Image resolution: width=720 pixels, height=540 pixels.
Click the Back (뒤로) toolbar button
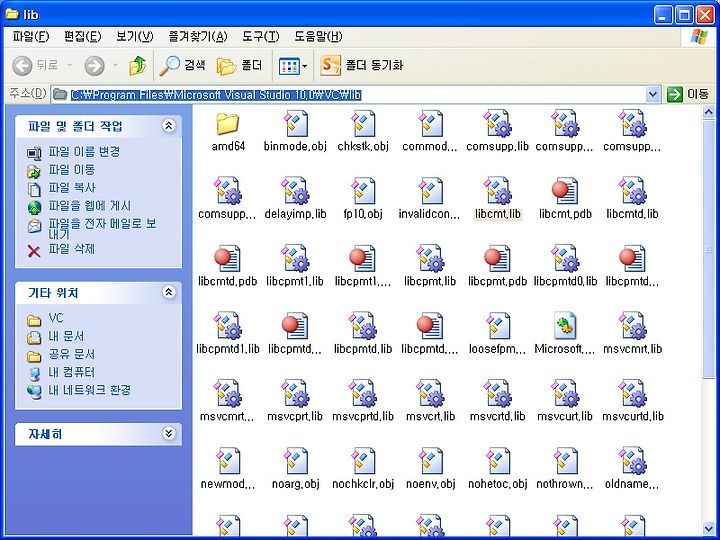coord(35,66)
